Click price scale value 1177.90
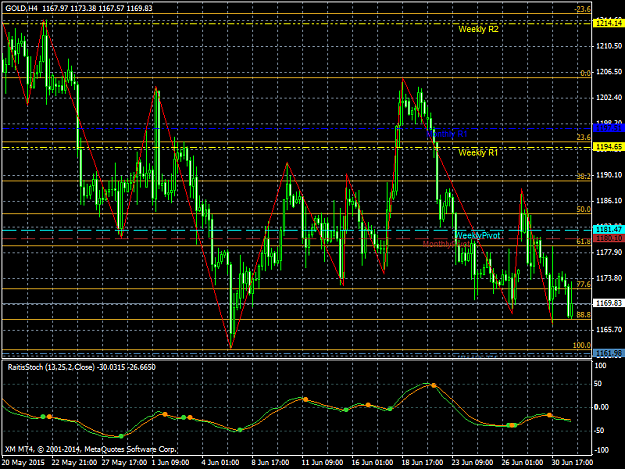Screen dimensions: 625x469 click(609, 252)
